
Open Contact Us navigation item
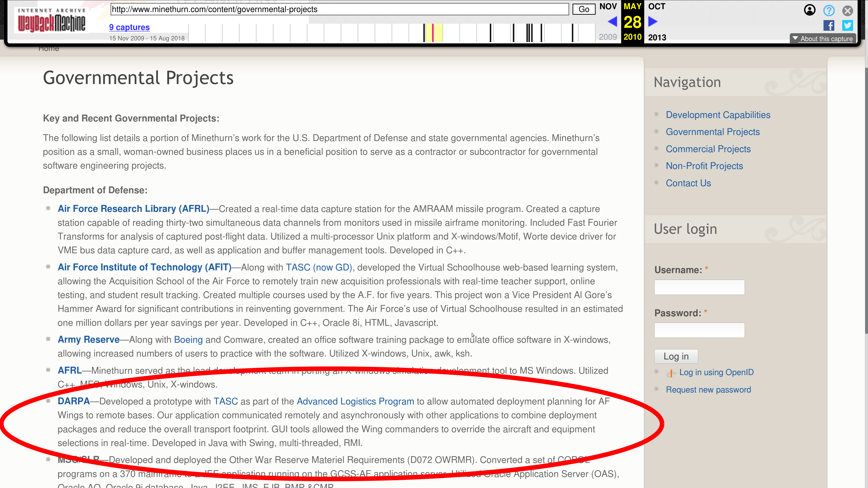(688, 183)
